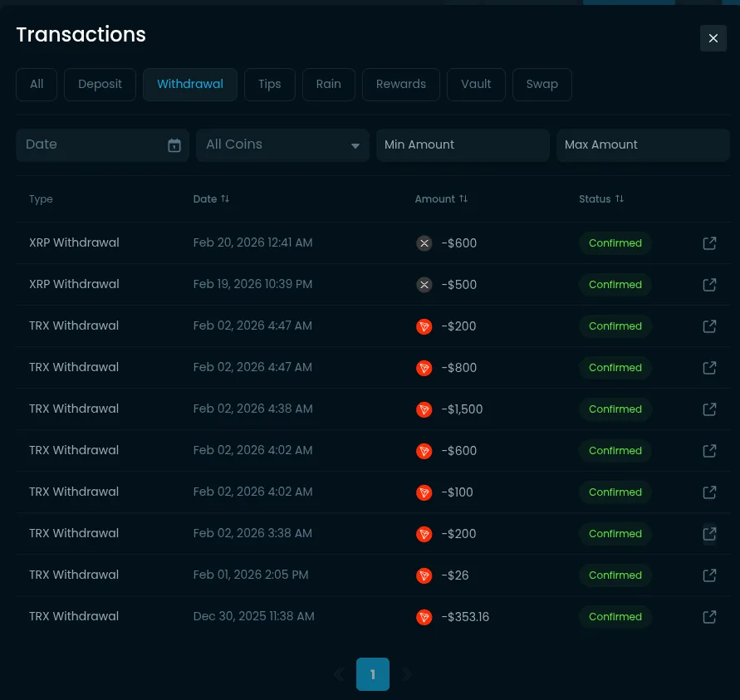The image size is (740, 700).
Task: Click TRX coin icon on -$800 row
Action: [x=424, y=368]
